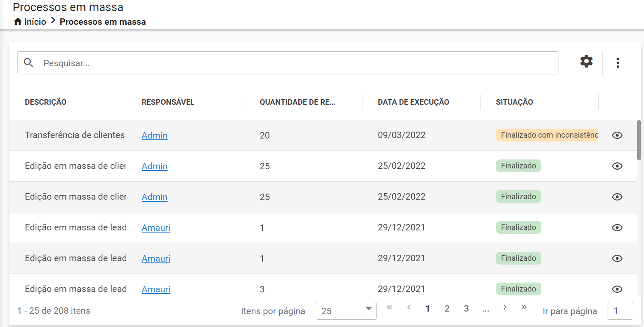Select page 2 in pagination

(447, 309)
